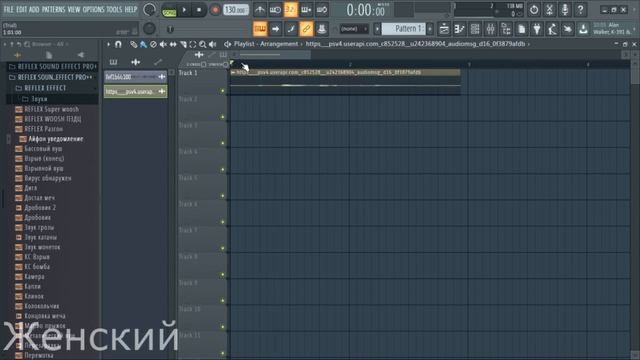Click the content library download icon
The width and height of the screenshot is (640, 360).
pyautogui.click(x=584, y=29)
